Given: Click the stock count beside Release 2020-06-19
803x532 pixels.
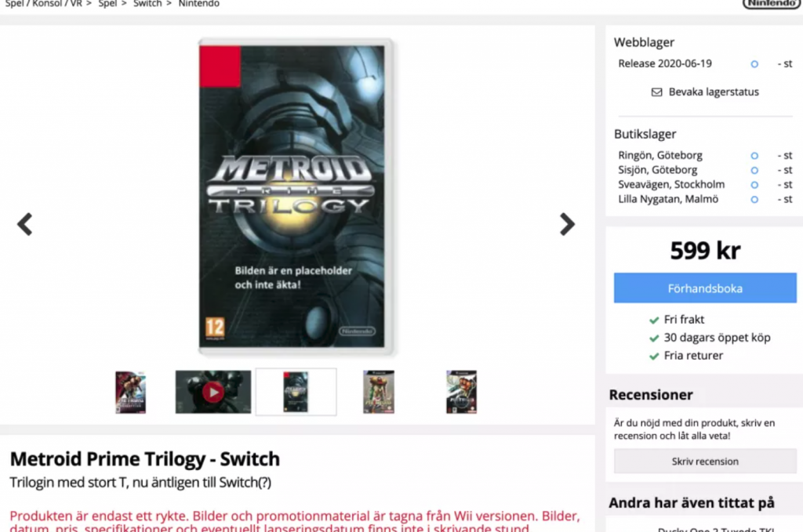Looking at the screenshot, I should [784, 64].
